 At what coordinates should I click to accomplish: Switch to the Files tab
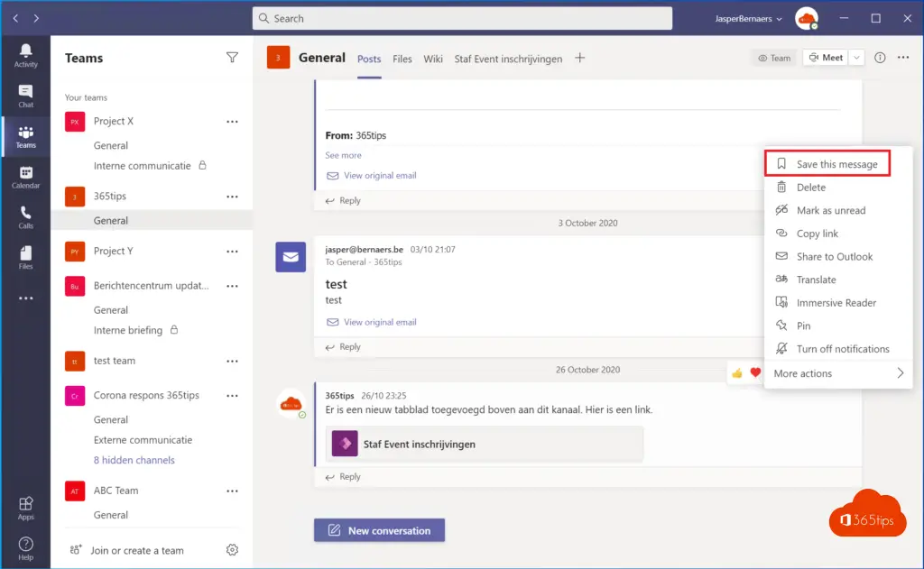tap(402, 59)
